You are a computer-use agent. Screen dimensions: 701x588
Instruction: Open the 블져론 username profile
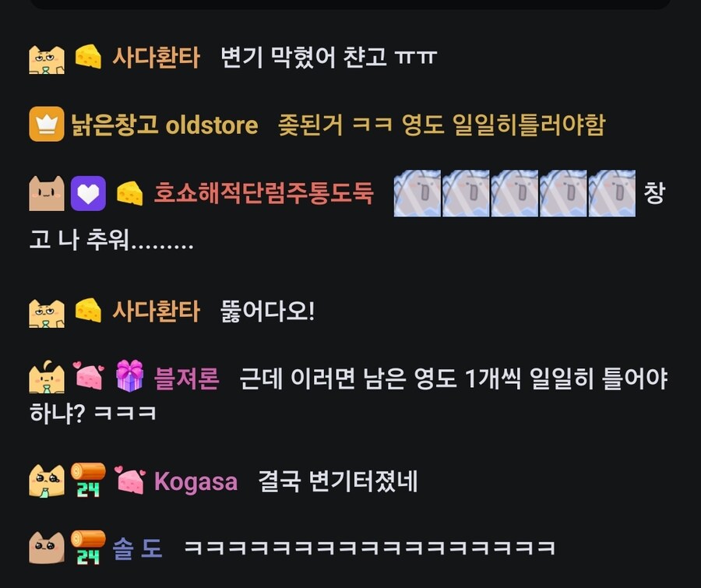186,379
